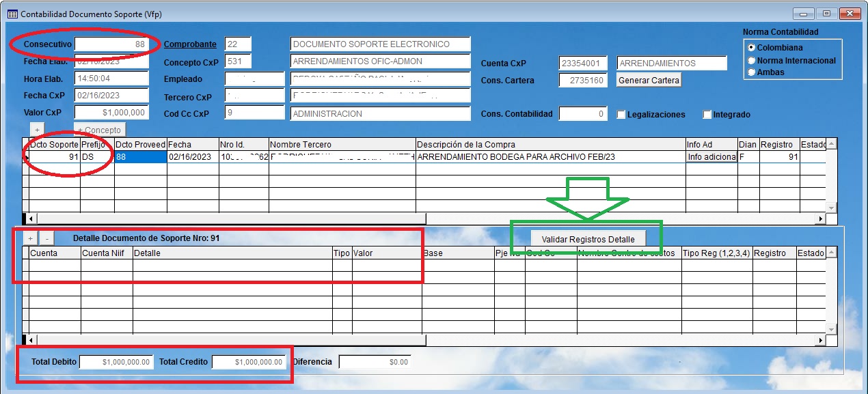Click the window title bar app icon
The image size is (868, 394).
pyautogui.click(x=12, y=14)
